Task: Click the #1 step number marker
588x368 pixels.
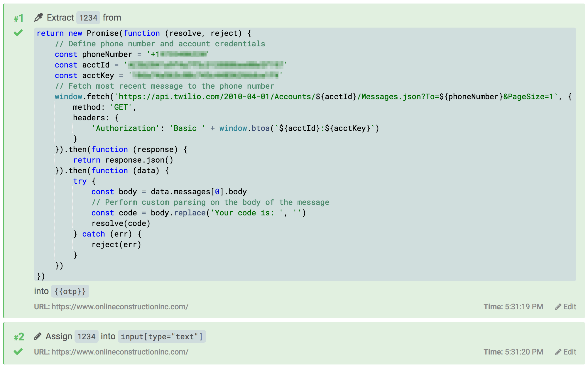Action: click(18, 18)
